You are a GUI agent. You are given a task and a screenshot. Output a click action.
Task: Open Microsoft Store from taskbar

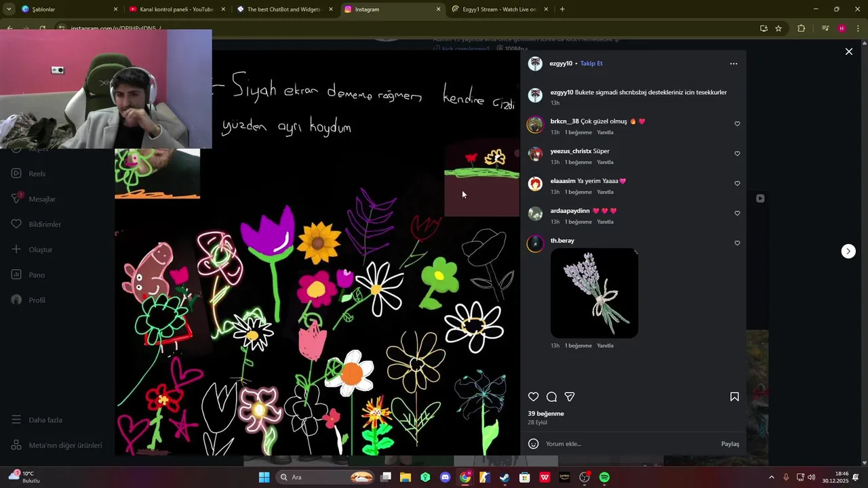click(x=524, y=477)
